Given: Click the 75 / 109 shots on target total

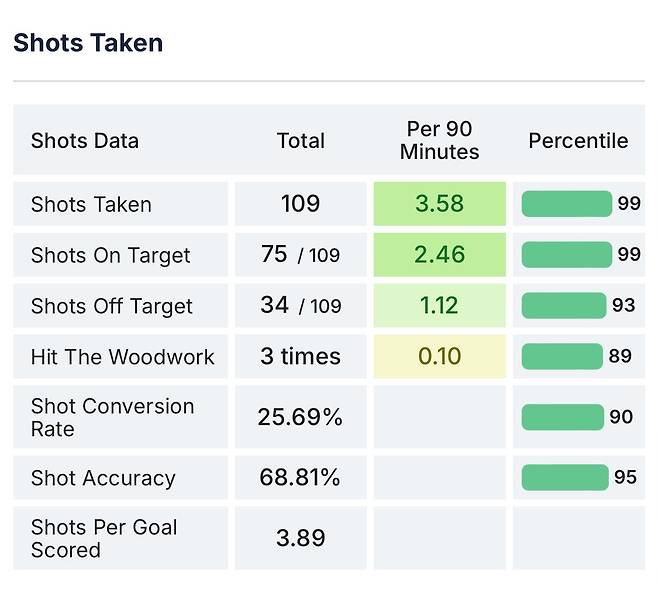Looking at the screenshot, I should click(300, 255).
